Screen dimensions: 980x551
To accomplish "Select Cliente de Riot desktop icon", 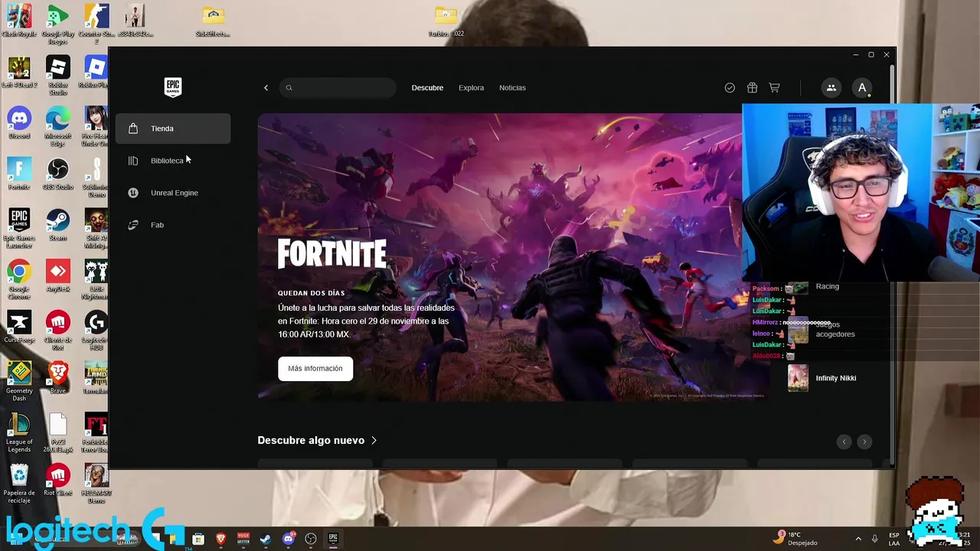I will [x=58, y=331].
